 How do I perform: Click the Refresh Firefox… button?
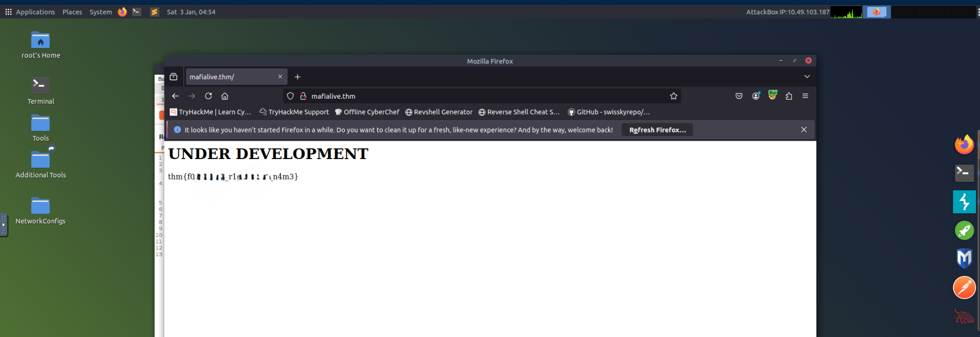pos(657,130)
